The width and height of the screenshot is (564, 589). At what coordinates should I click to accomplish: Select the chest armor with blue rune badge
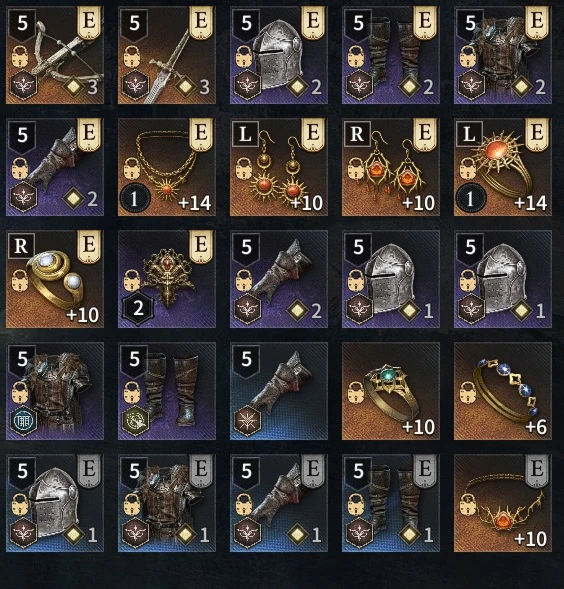[x=55, y=391]
